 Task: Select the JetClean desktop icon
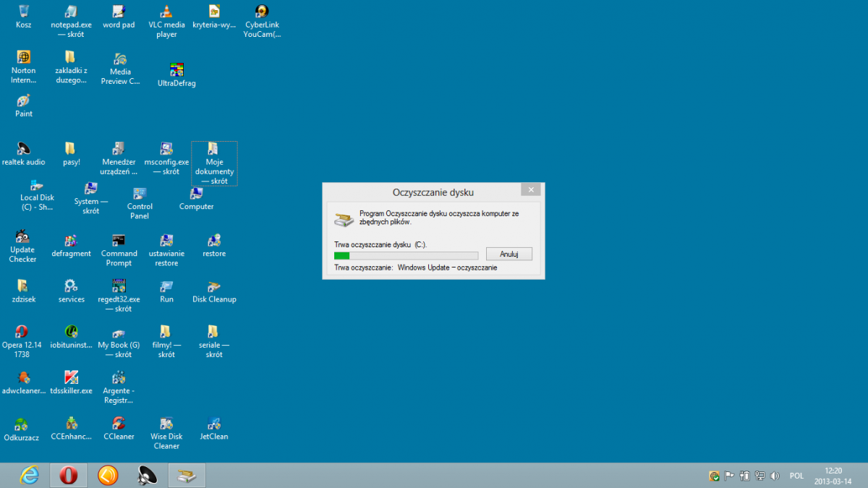[214, 423]
